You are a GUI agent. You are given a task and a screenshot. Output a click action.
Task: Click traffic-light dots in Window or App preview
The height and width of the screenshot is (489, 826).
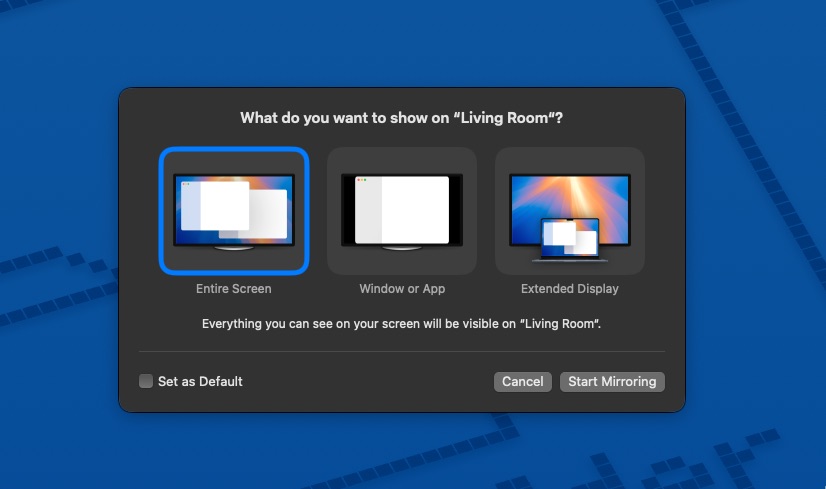click(360, 180)
